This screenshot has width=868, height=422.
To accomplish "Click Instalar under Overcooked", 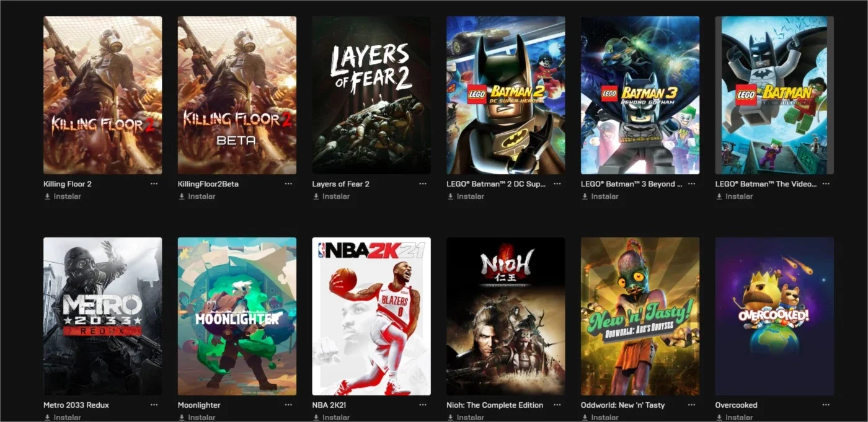I will pyautogui.click(x=735, y=418).
